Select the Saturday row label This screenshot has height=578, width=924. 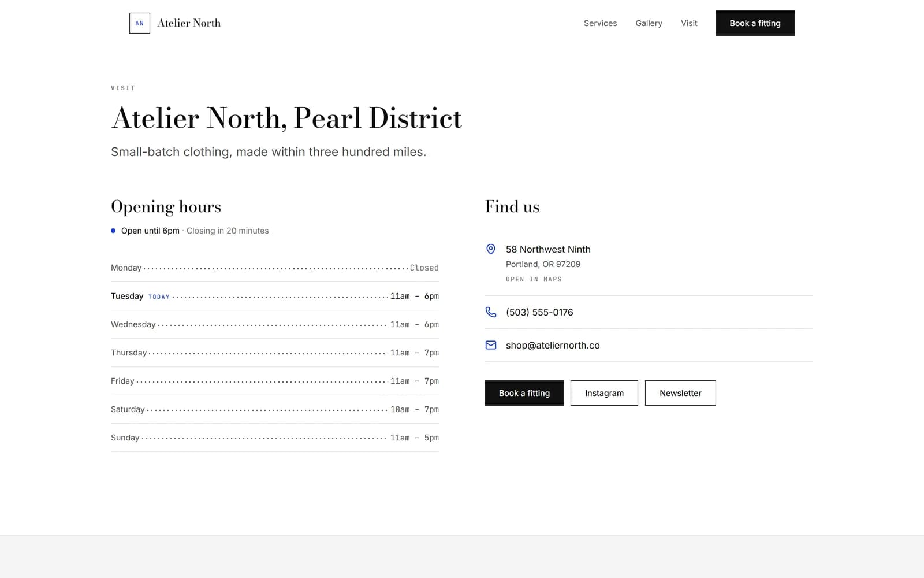pyautogui.click(x=128, y=409)
